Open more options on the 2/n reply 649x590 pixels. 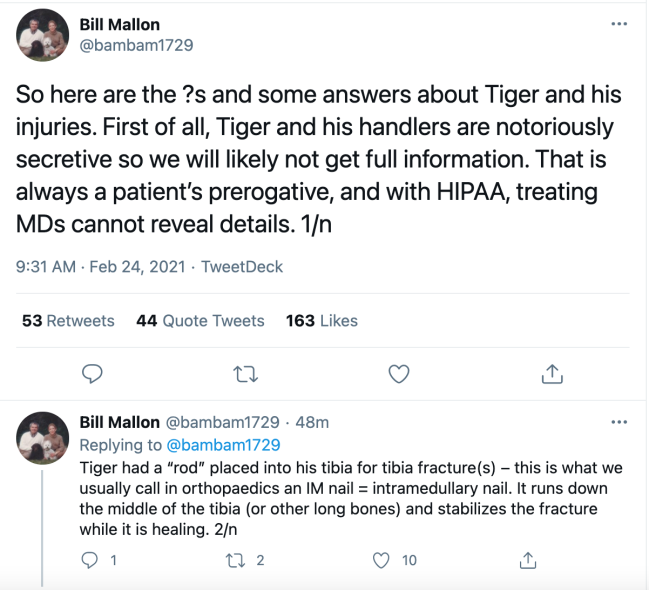coord(619,423)
